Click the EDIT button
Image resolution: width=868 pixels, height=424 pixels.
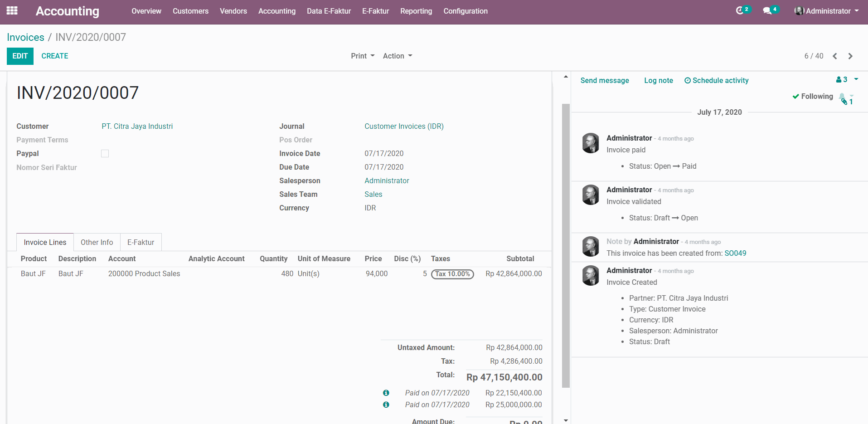[20, 56]
